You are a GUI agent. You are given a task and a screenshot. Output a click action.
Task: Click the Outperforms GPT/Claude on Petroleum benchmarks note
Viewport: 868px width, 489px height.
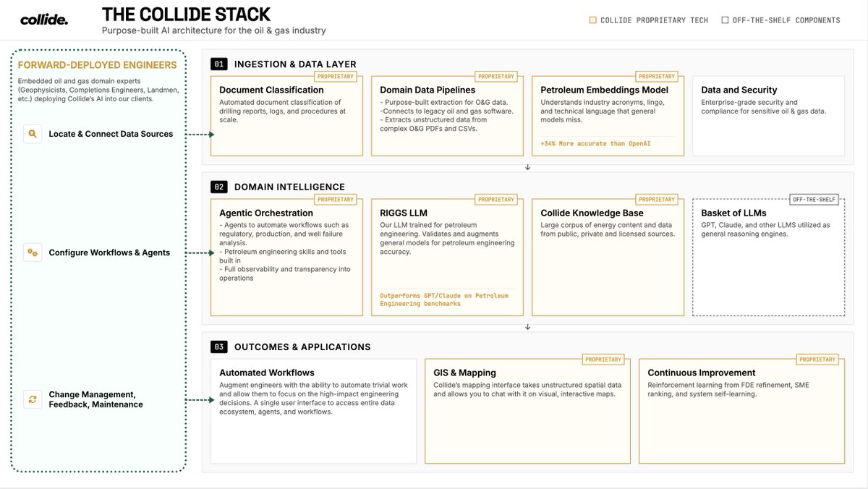(444, 299)
